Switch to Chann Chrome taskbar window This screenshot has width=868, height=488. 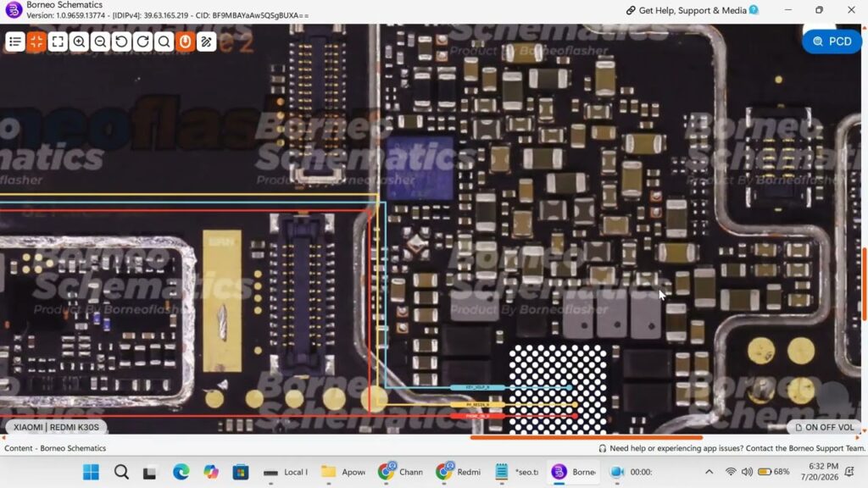click(x=401, y=472)
